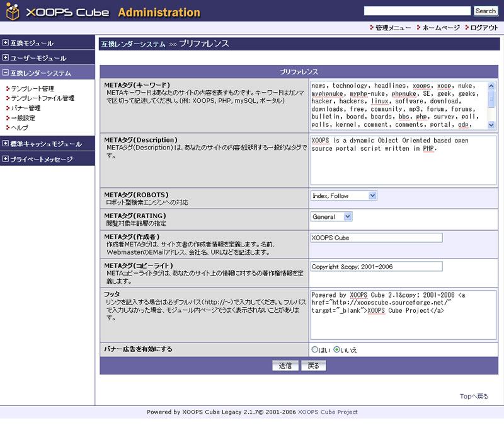Click the META copyright input field
The height and width of the screenshot is (425, 504).
376,266
